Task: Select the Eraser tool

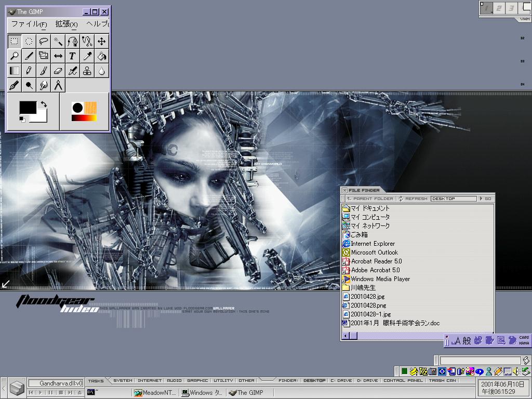Action: (58, 71)
